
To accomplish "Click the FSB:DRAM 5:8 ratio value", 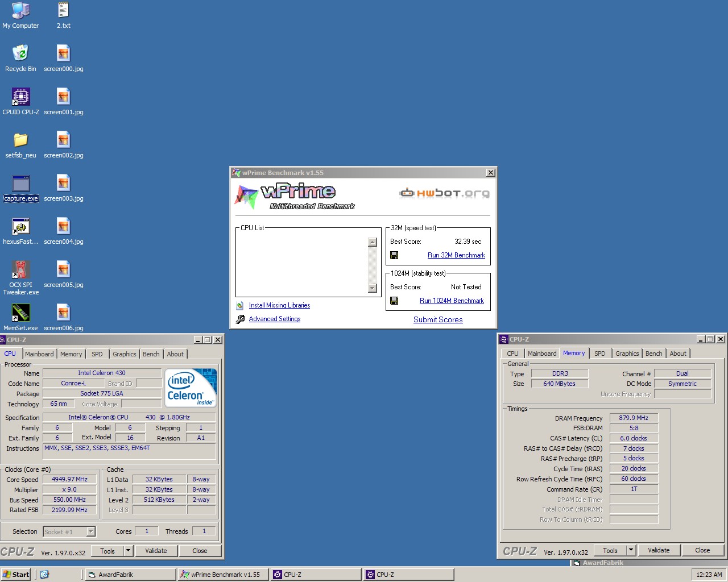I will pos(634,427).
